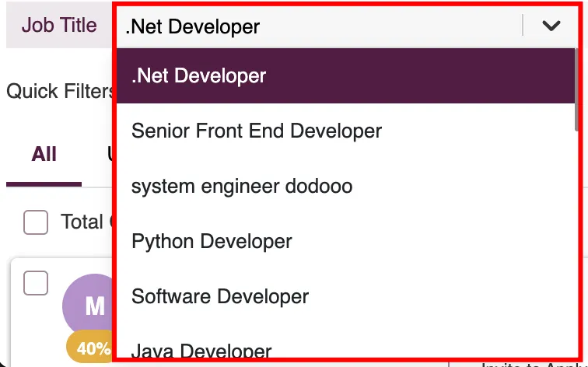This screenshot has width=588, height=367.
Task: Click the Job Title label
Action: click(x=59, y=26)
